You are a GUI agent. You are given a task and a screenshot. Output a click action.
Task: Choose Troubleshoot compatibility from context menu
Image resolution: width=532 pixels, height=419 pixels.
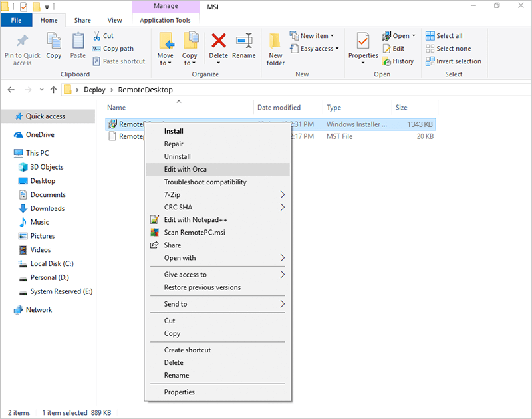(x=205, y=182)
